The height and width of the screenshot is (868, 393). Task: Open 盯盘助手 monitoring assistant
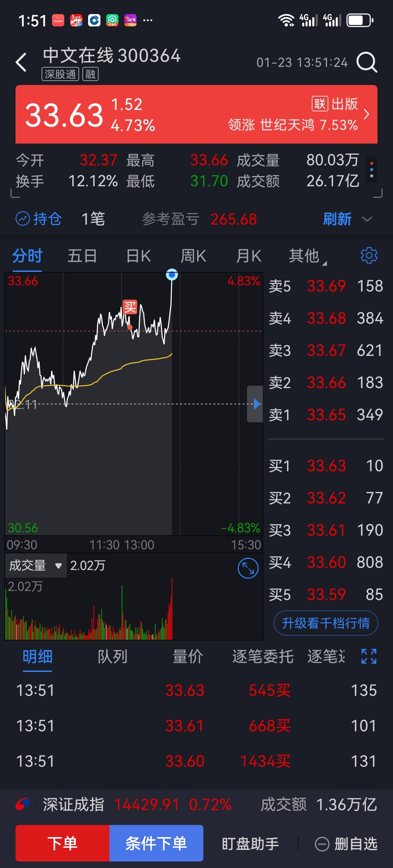[x=250, y=844]
